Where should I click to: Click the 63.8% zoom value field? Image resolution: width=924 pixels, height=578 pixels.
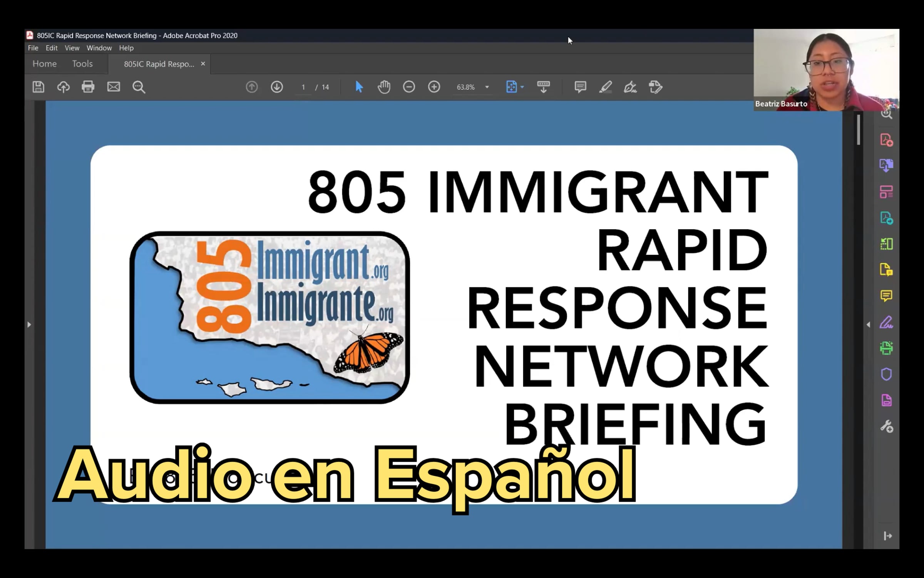[465, 87]
